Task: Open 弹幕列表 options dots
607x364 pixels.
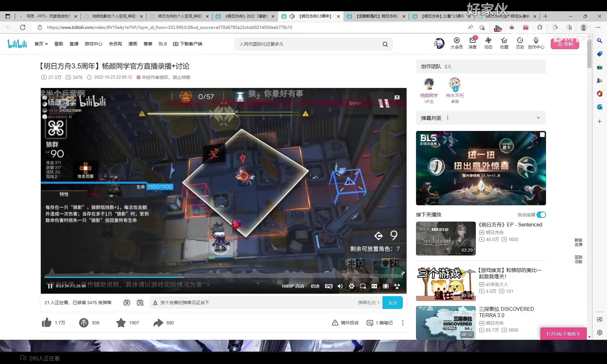Action: [448, 118]
